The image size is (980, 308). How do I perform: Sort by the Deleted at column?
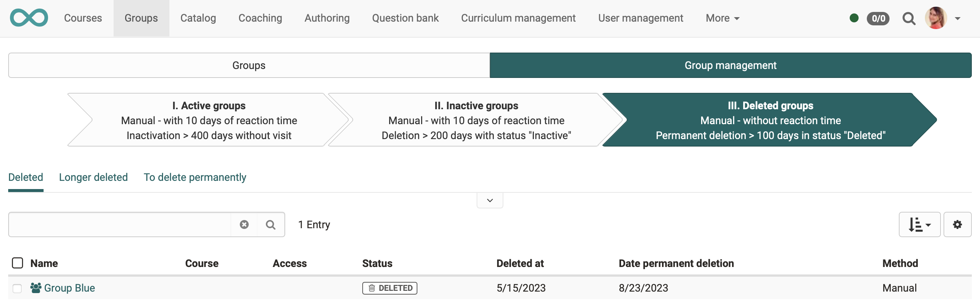pos(520,263)
